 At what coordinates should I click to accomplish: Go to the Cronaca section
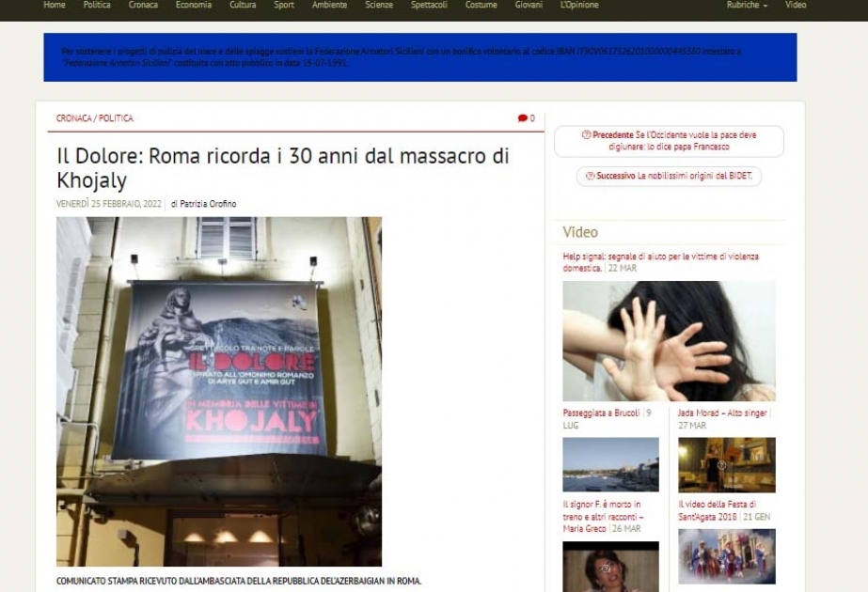coord(143,5)
